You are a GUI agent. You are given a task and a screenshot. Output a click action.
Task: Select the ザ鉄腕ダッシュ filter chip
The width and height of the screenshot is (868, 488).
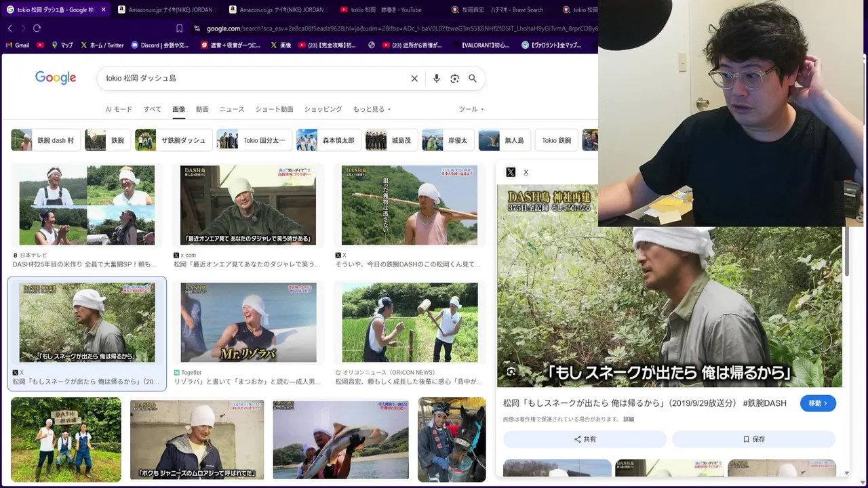174,140
